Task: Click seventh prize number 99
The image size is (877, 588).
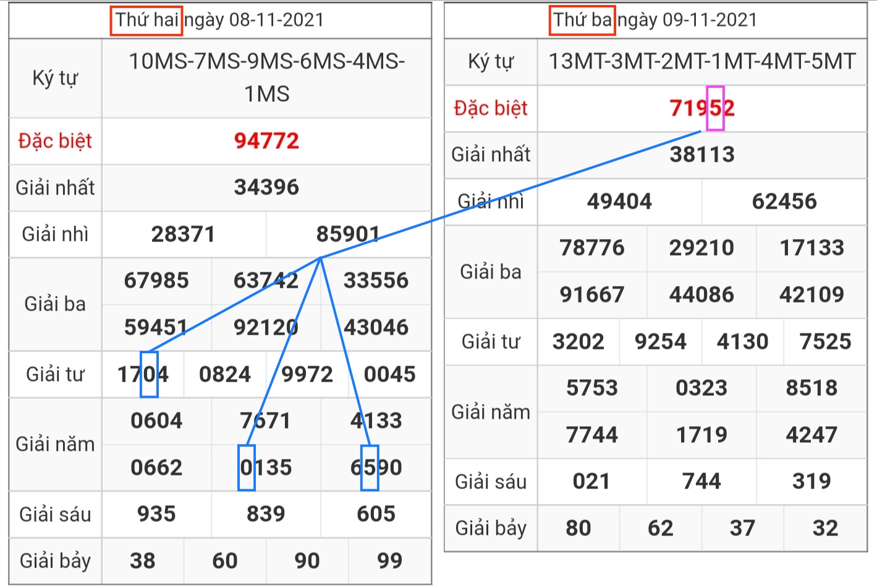Action: (390, 561)
